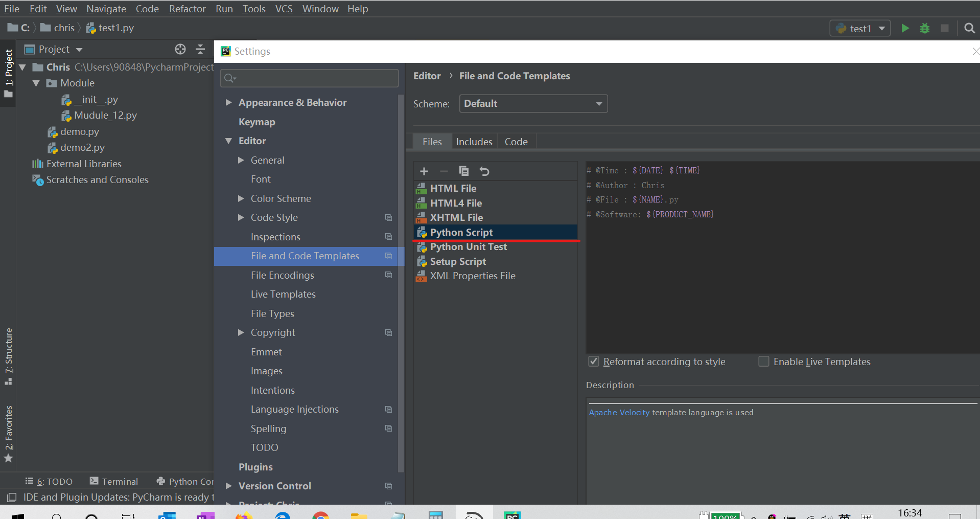Collapse the Chris project root
Screen dimensions: 980x519
(22, 67)
